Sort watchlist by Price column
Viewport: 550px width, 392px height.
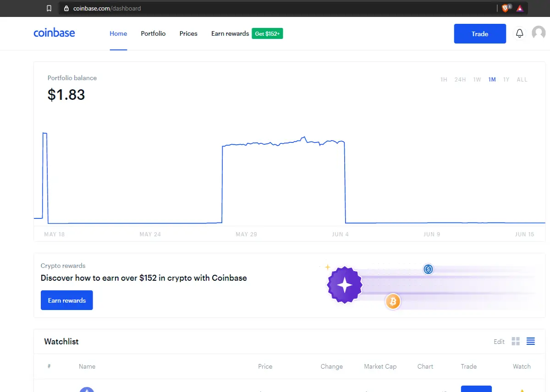265,366
